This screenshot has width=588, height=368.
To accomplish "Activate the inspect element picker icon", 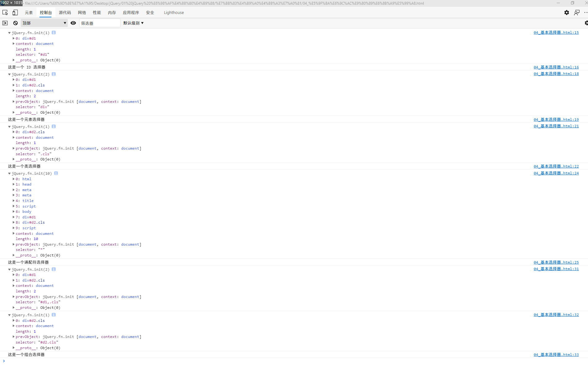I will pyautogui.click(x=5, y=12).
